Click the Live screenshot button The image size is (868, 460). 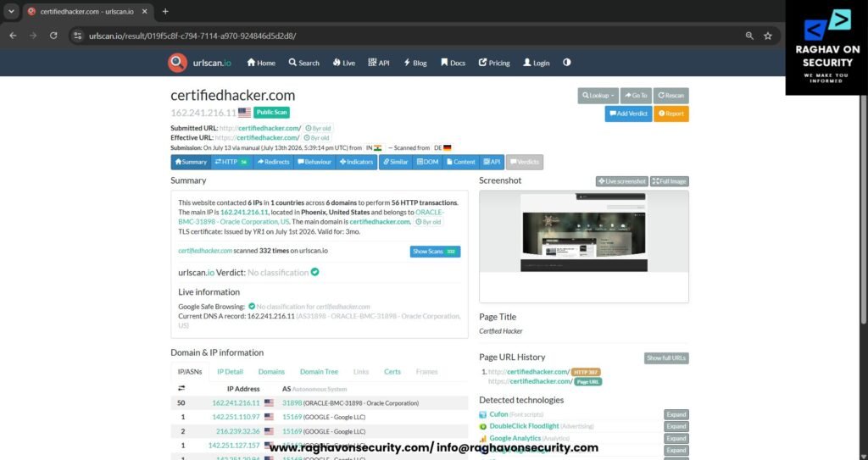tap(621, 181)
